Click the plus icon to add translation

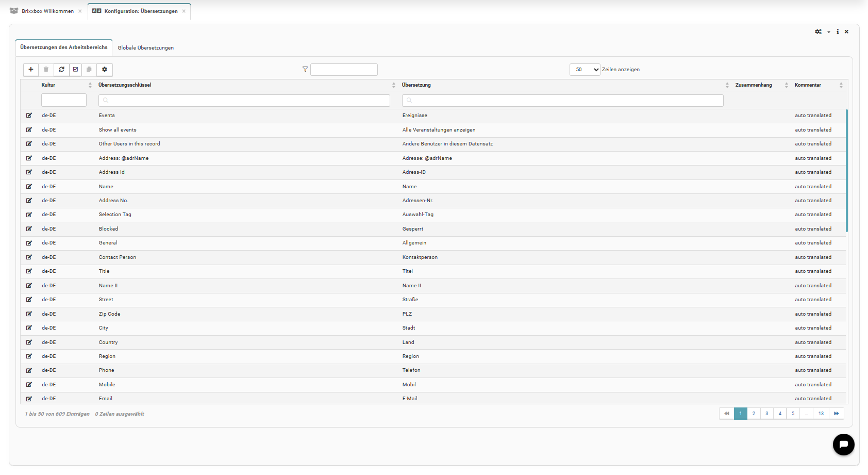(31, 70)
